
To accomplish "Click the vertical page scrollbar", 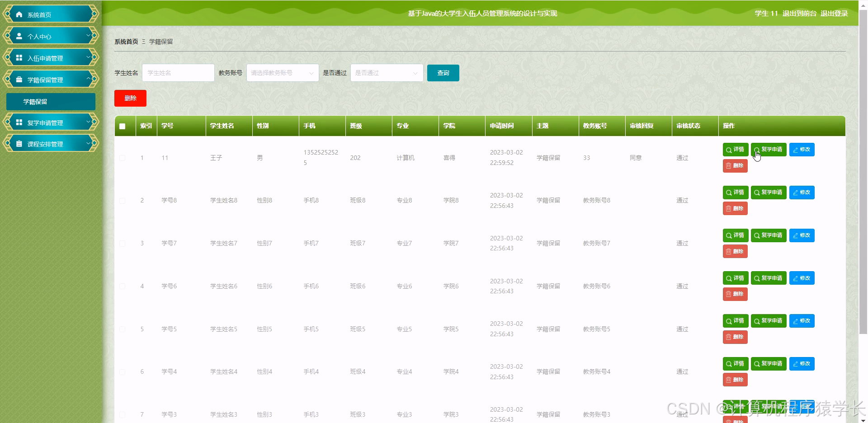I will coord(863,172).
